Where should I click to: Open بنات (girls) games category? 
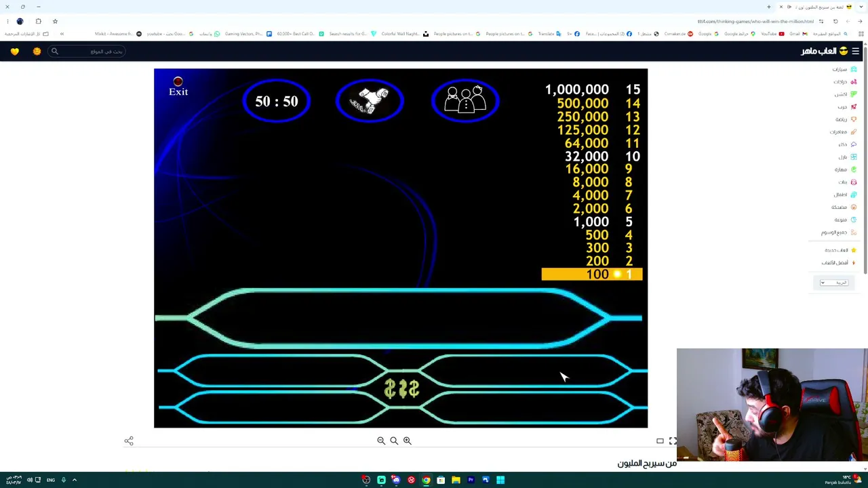pos(847,182)
